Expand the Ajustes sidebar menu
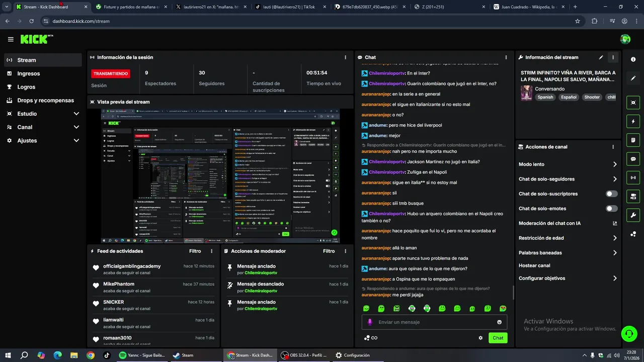The height and width of the screenshot is (362, 644). (43, 141)
